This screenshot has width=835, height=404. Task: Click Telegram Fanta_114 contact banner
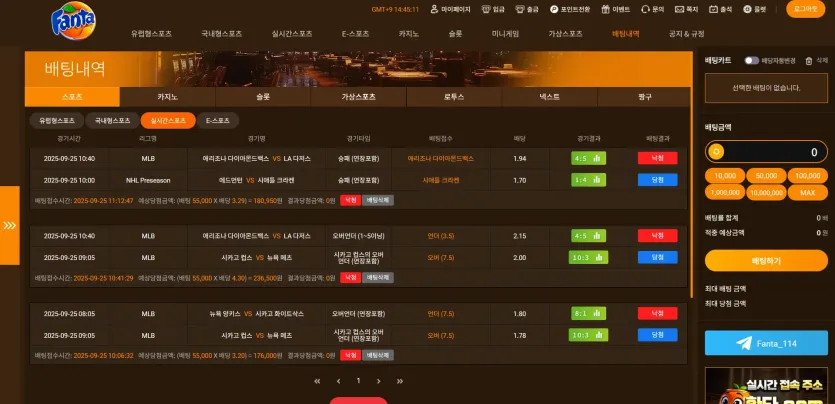coord(766,343)
